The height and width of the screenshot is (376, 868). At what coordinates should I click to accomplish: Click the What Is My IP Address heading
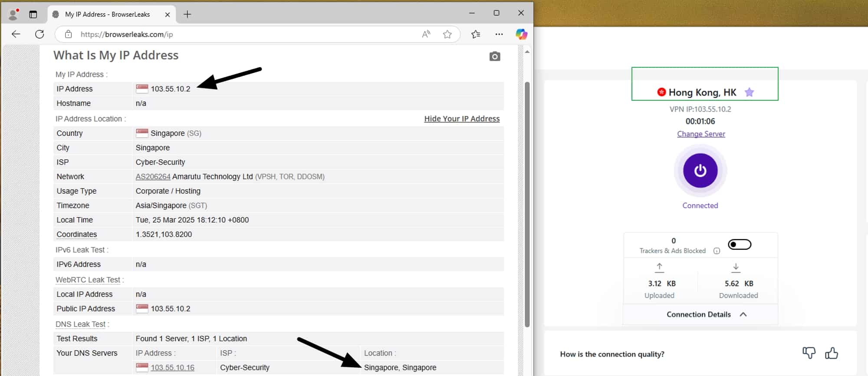(116, 55)
